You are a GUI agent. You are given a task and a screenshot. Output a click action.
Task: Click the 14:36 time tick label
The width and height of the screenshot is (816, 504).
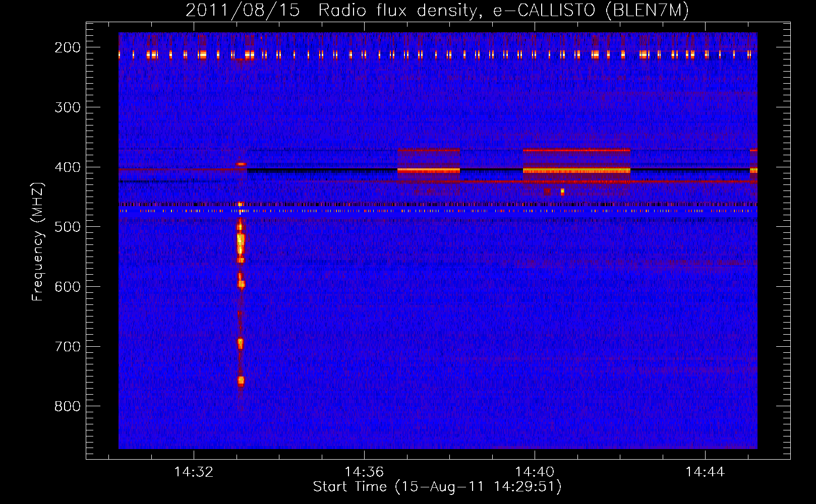point(364,472)
